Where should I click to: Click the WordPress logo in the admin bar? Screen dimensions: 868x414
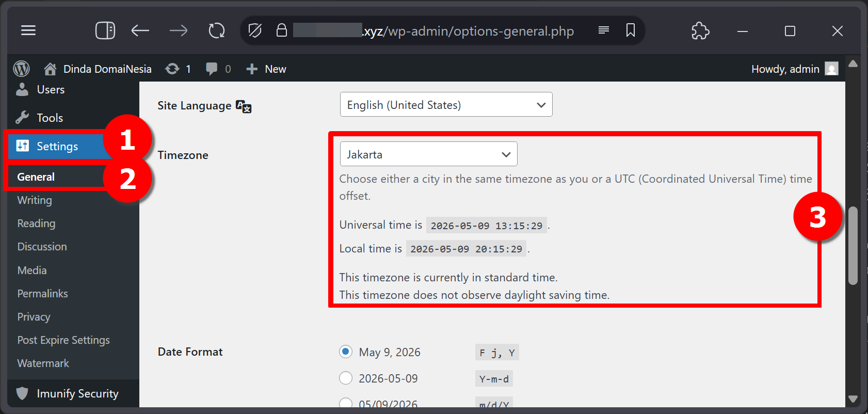21,69
